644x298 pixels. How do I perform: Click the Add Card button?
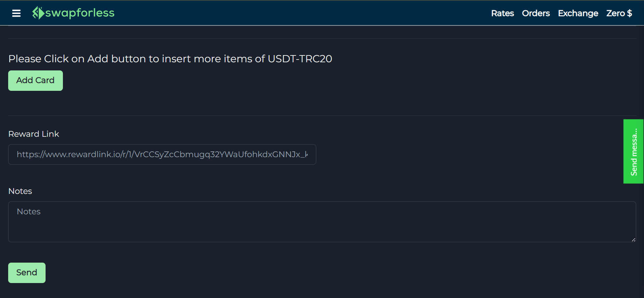(x=35, y=80)
